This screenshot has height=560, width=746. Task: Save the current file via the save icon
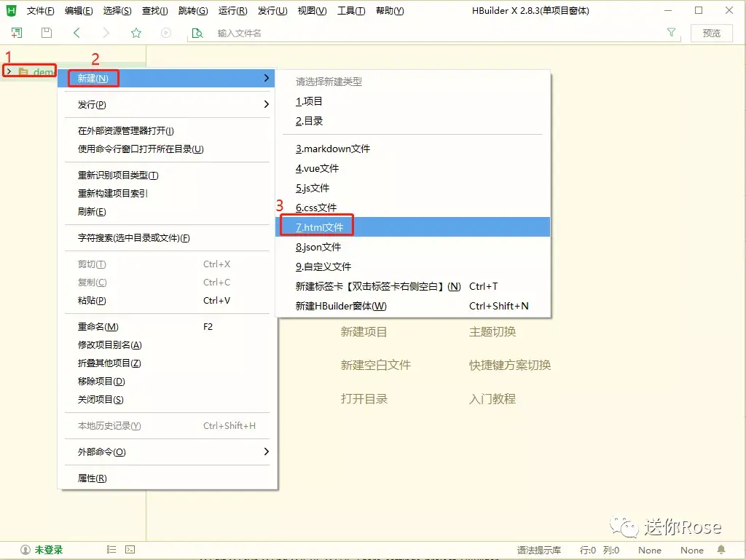[45, 33]
